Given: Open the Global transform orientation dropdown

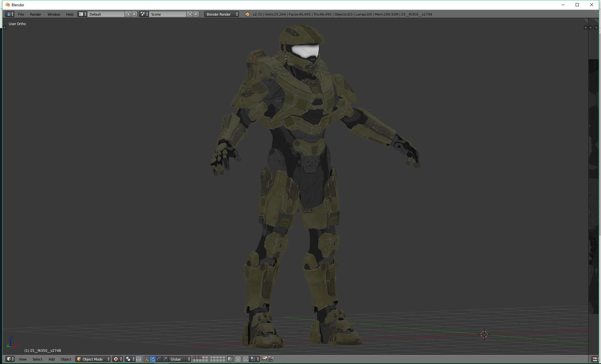Looking at the screenshot, I should click(180, 359).
